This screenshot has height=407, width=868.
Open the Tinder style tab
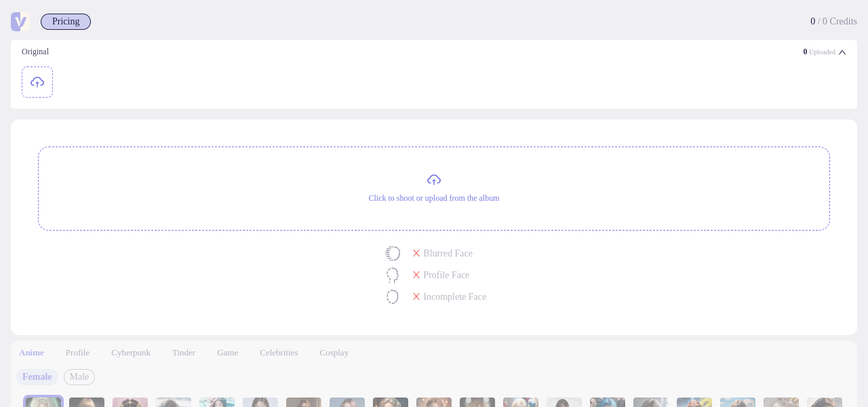pyautogui.click(x=184, y=353)
